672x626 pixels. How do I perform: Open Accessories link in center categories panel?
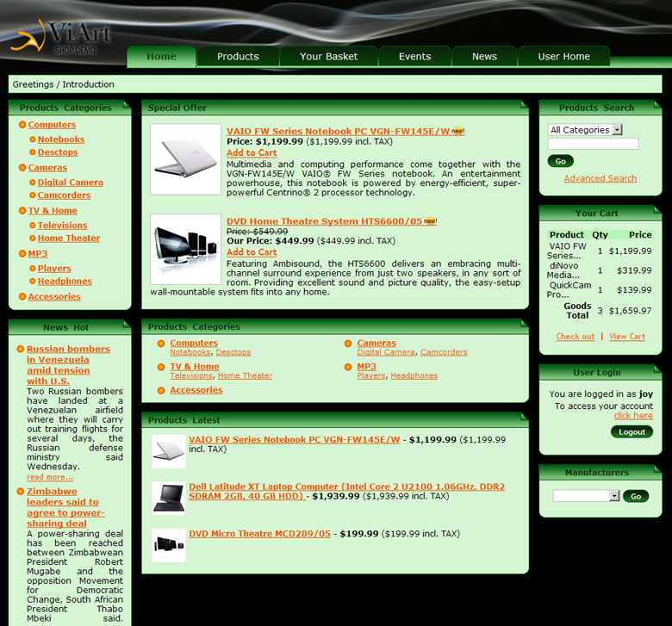pyautogui.click(x=196, y=390)
